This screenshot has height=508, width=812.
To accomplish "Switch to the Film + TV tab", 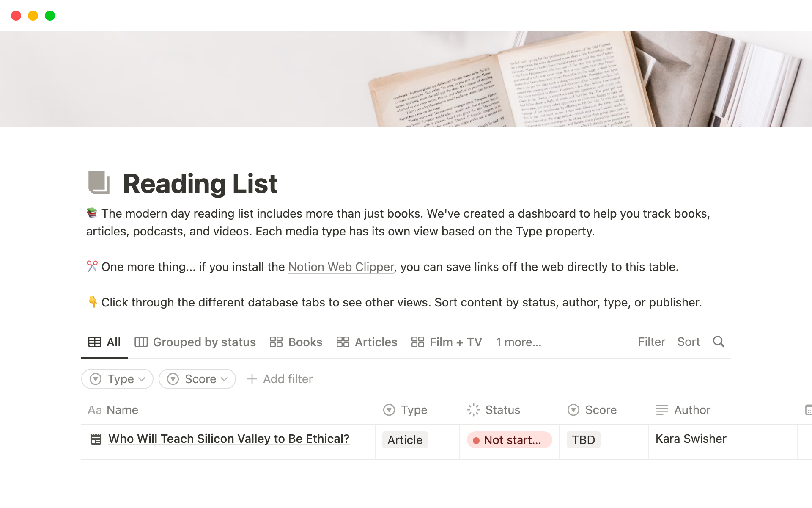I will 447,342.
